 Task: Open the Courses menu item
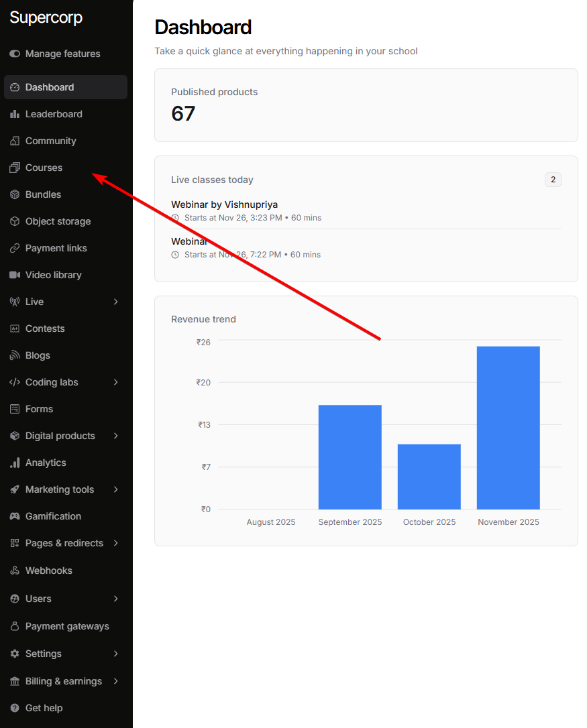pyautogui.click(x=44, y=168)
